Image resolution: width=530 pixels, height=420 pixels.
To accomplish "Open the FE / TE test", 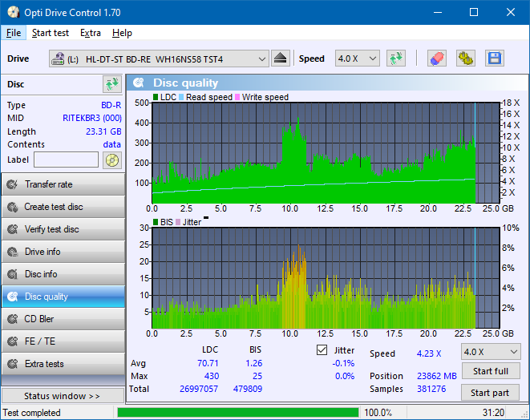I will (63, 341).
